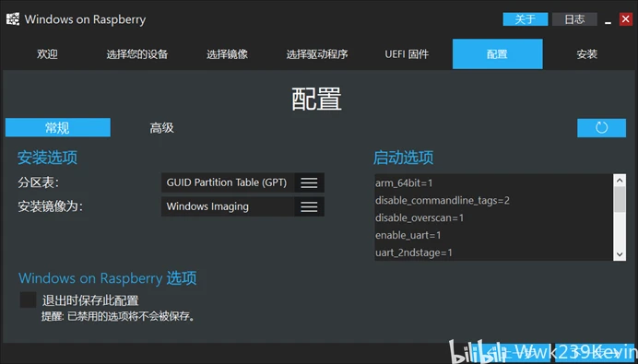Go to the 安装 tab
638x364 pixels.
(586, 54)
